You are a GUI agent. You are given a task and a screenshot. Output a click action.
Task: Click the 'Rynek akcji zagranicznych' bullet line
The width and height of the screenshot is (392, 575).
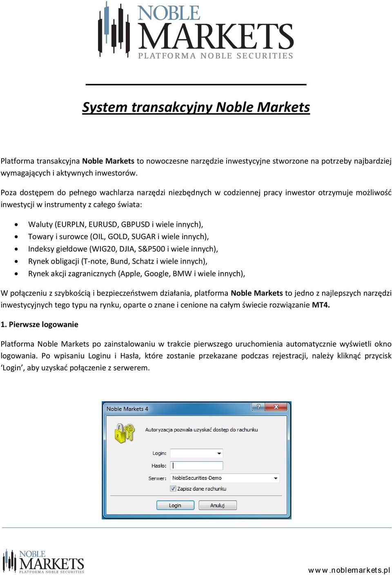136,273
